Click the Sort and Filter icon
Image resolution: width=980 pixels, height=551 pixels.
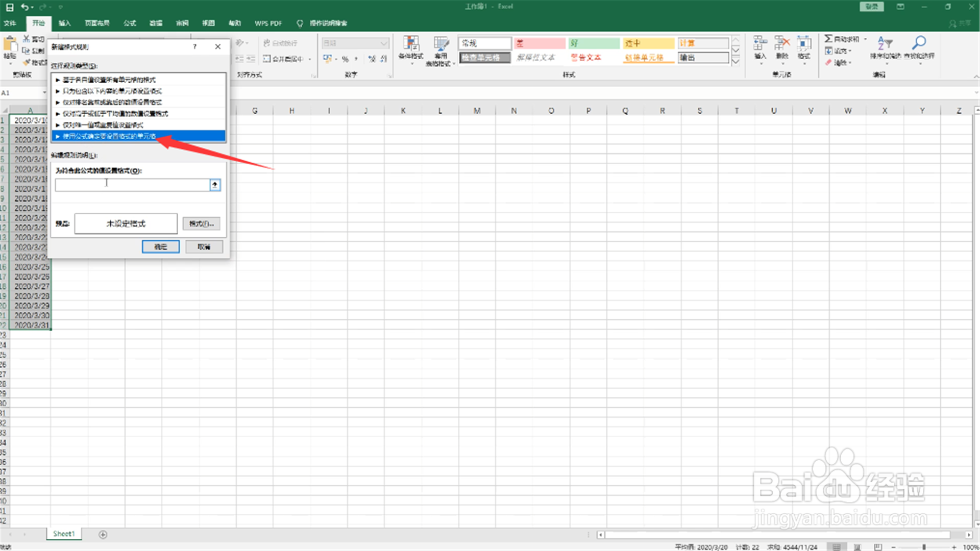[885, 43]
